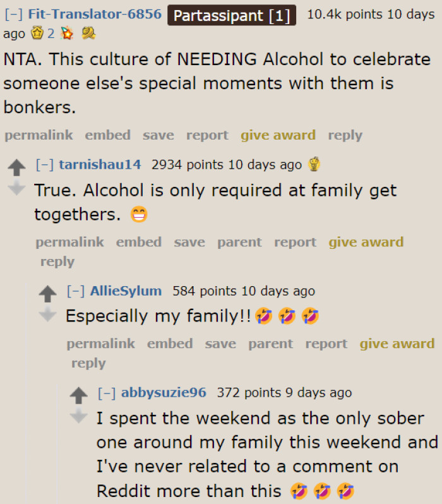Screen dimensions: 442x504
Task: Downvote tarnishau14's comment
Action: (x=17, y=188)
